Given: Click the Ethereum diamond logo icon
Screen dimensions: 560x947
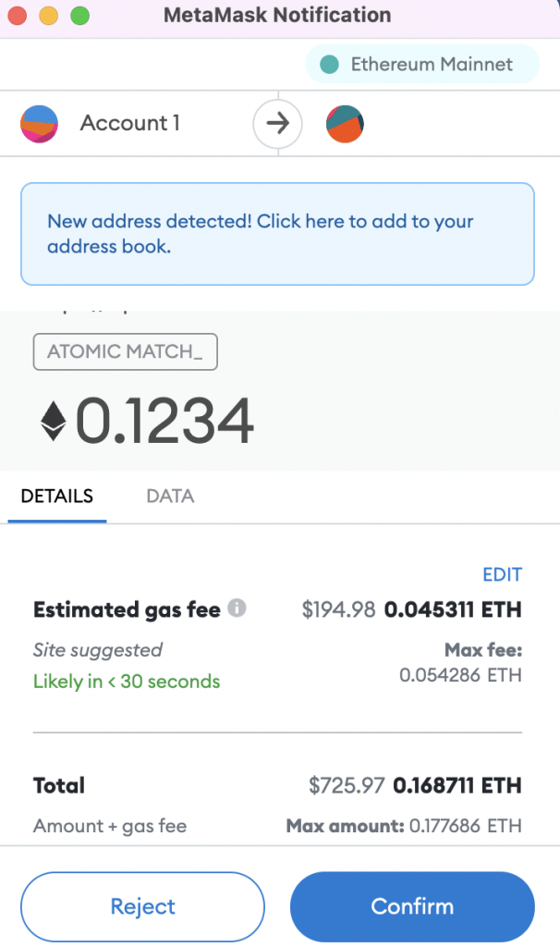Looking at the screenshot, I should pos(53,421).
